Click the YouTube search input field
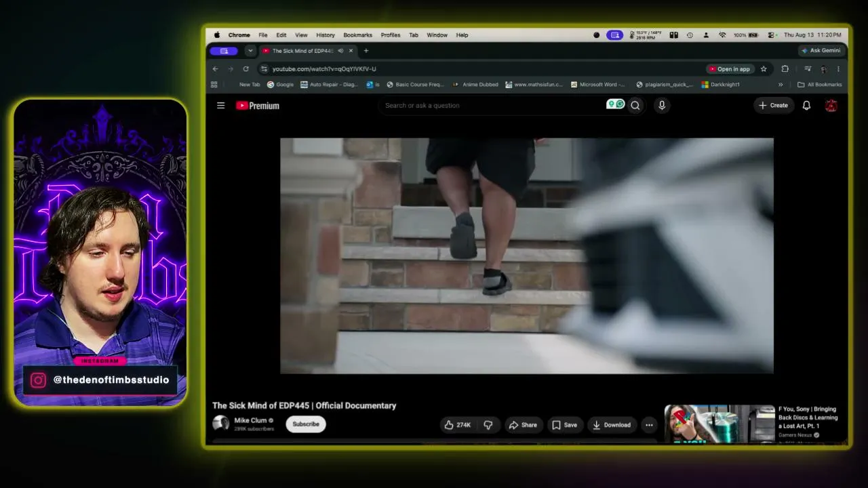This screenshot has width=868, height=488. [x=495, y=105]
